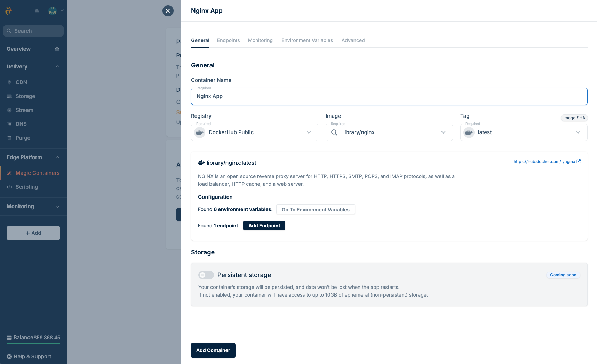Expand the Monitoring sidebar section
This screenshot has height=364, width=597.
[57, 207]
